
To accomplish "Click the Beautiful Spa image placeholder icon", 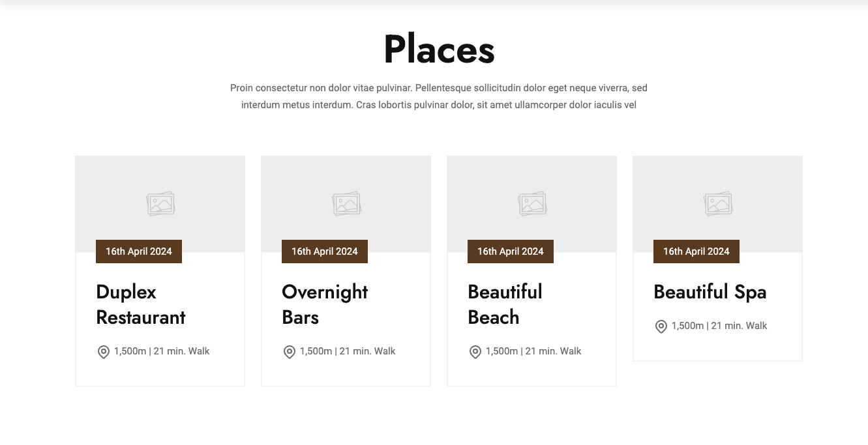I will click(x=718, y=204).
